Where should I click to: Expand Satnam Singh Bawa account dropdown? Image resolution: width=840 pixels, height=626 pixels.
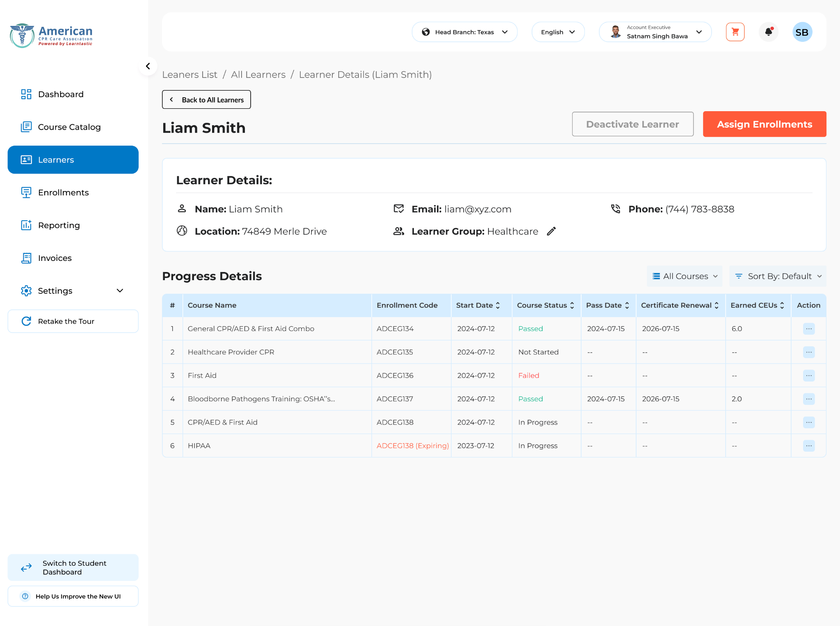655,32
